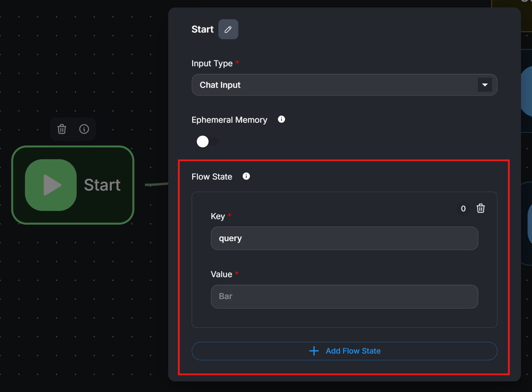The width and height of the screenshot is (532, 392).
Task: Click the Input Type label
Action: pos(212,64)
